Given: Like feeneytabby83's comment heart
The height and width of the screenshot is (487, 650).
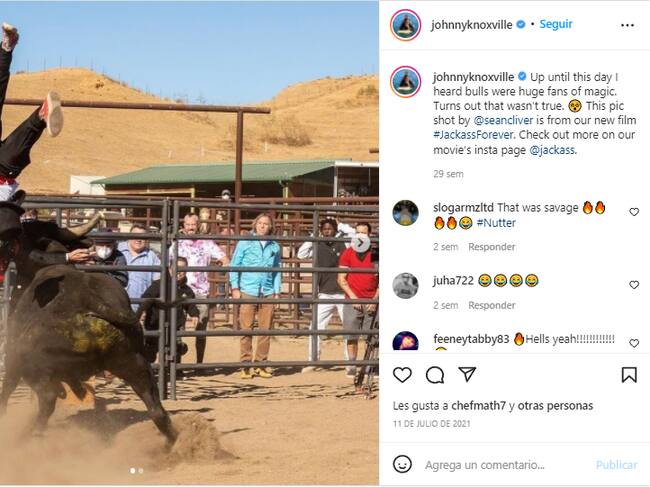Looking at the screenshot, I should (634, 343).
